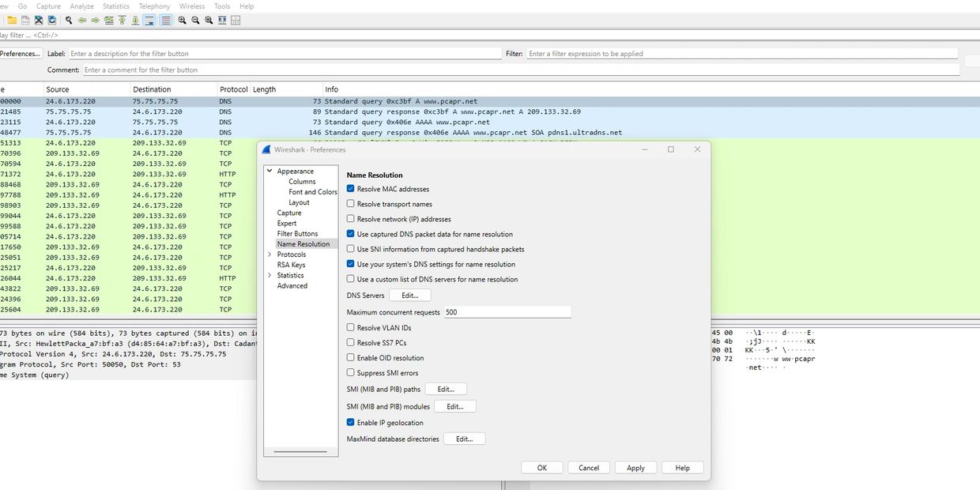Expand the Statistics tree node
This screenshot has width=980, height=490.
point(269,275)
